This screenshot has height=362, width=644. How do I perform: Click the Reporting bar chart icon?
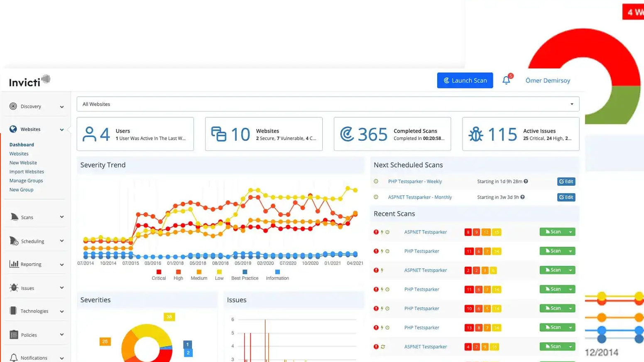pyautogui.click(x=14, y=264)
